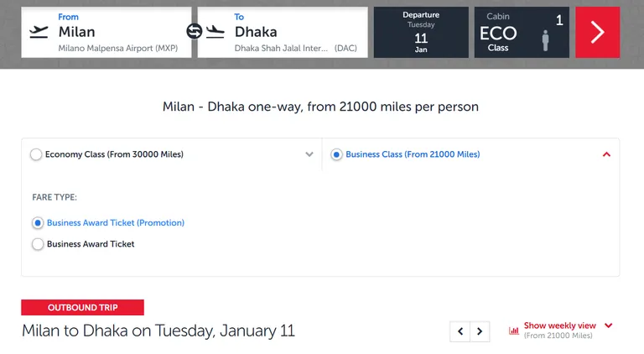The height and width of the screenshot is (354, 644).
Task: Edit the To Dhaka airport field
Action: click(x=283, y=32)
